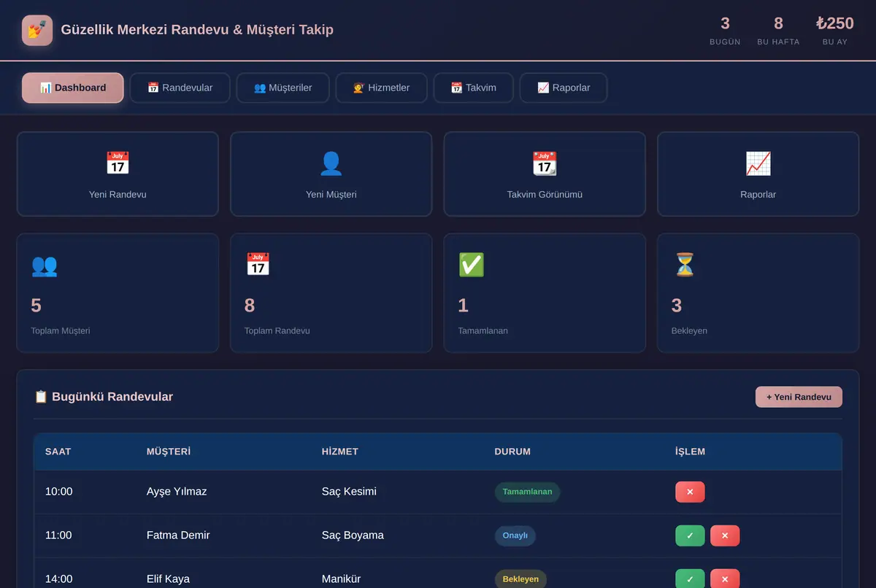
Task: Click the DURUM column header
Action: [x=512, y=452]
